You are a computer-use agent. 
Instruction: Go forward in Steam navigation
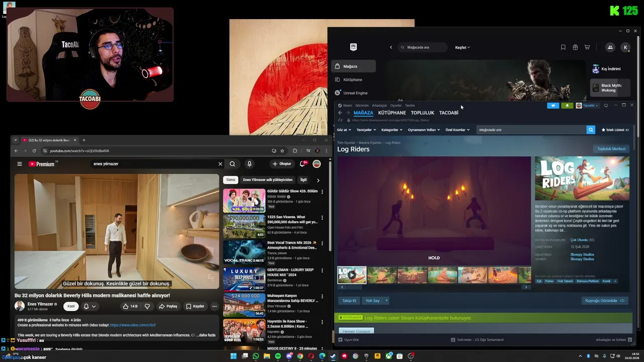[x=348, y=113]
